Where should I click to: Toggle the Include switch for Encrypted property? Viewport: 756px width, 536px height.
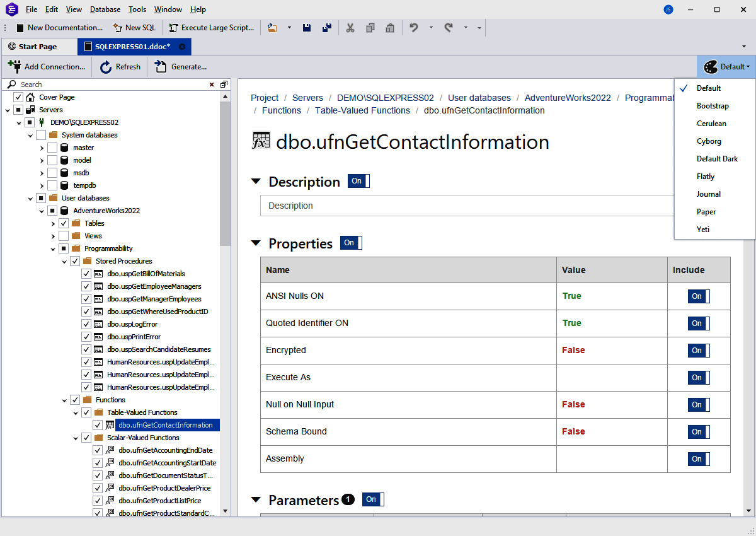point(698,350)
